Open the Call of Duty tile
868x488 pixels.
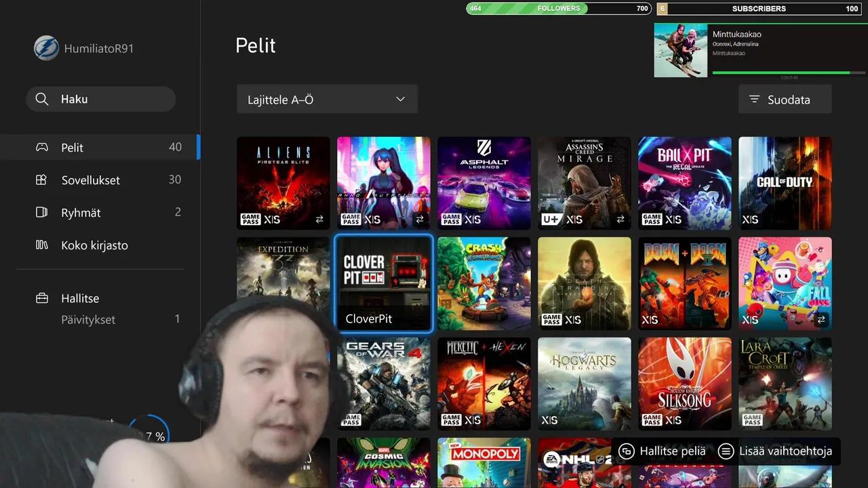785,183
